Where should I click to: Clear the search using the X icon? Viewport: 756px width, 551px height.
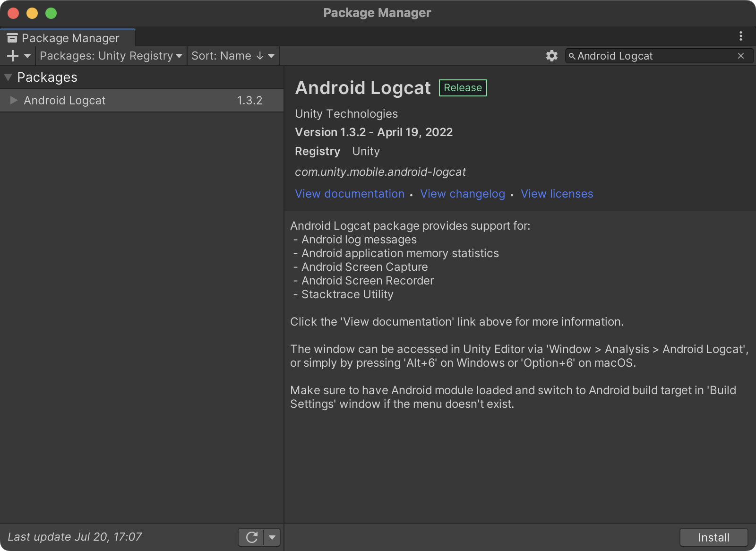coord(740,56)
